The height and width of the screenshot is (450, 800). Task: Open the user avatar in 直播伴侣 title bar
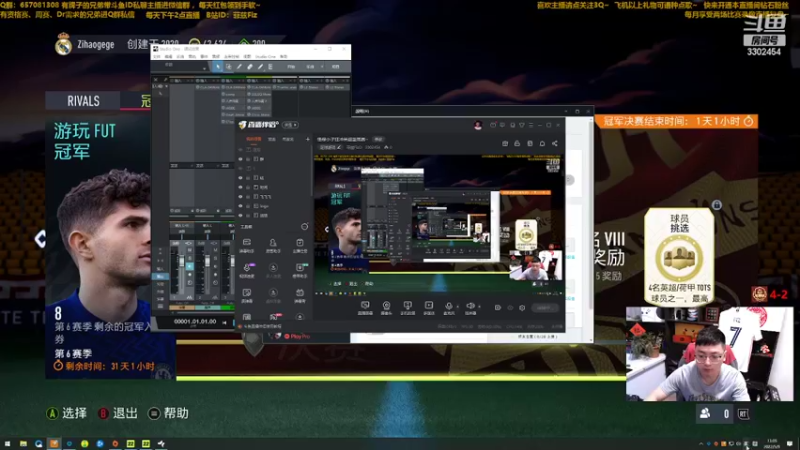click(478, 125)
